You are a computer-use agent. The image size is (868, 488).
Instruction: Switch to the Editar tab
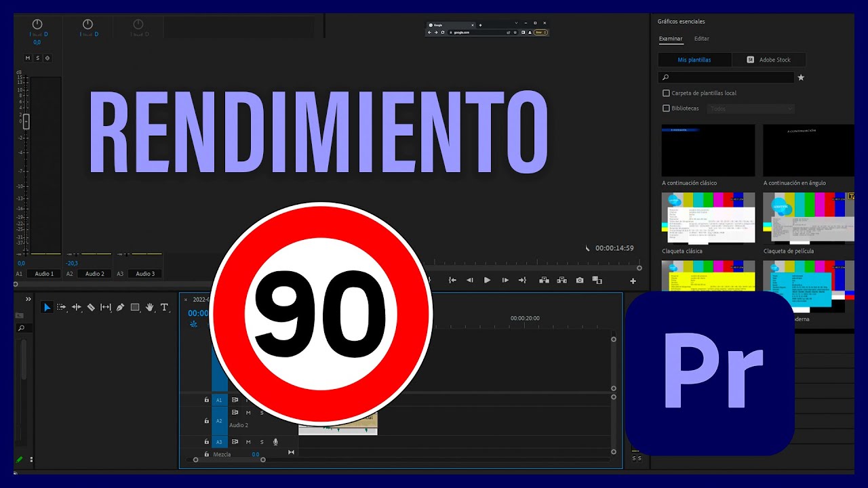click(702, 39)
